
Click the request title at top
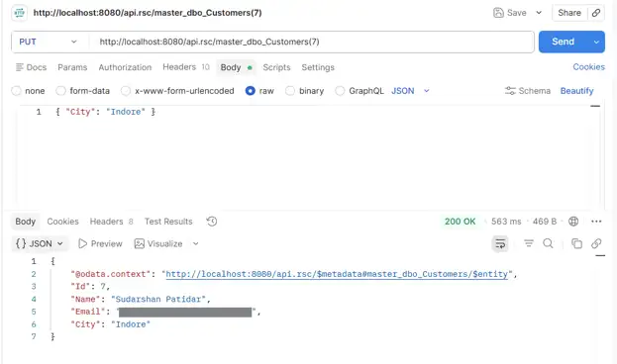(148, 13)
